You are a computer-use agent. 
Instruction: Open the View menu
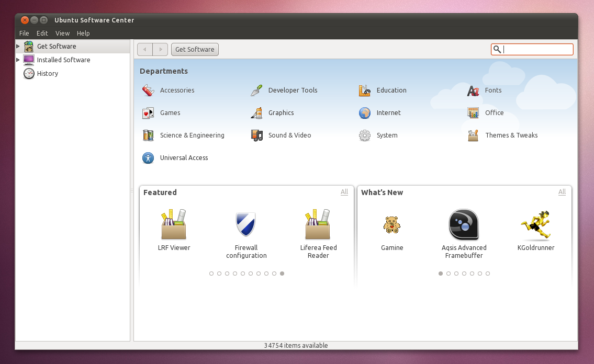pos(62,33)
